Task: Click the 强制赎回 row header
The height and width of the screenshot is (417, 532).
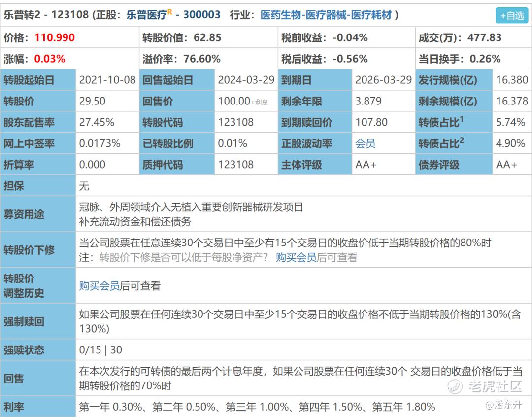Action: [38, 321]
